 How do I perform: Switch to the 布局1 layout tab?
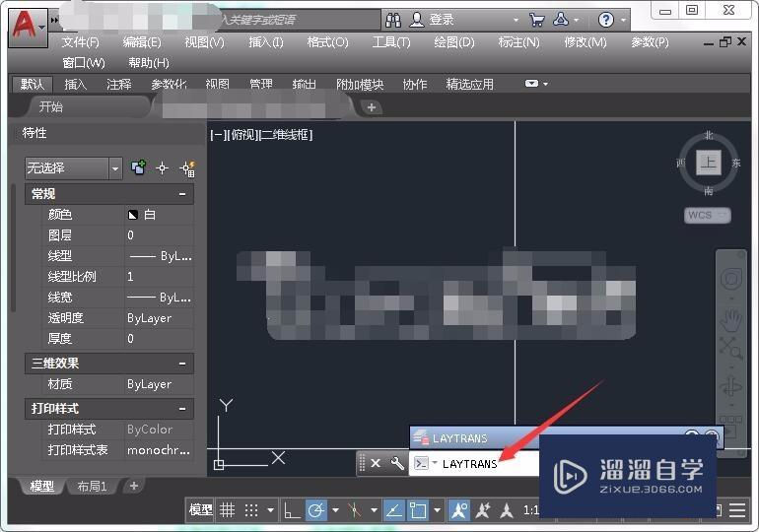click(92, 486)
